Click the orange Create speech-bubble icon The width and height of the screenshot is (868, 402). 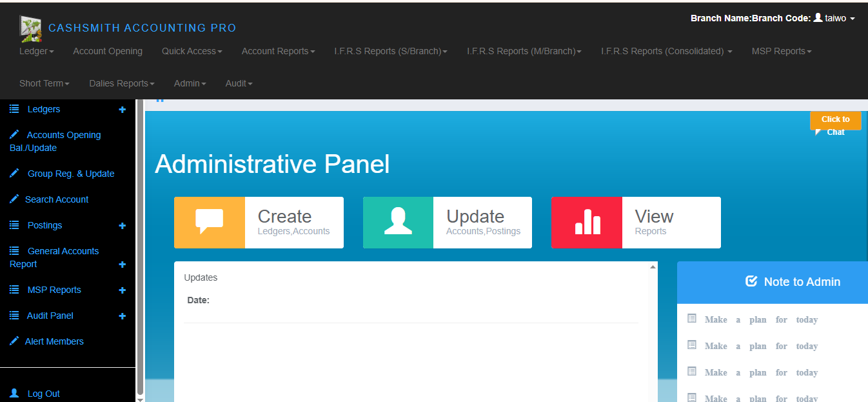pos(210,223)
